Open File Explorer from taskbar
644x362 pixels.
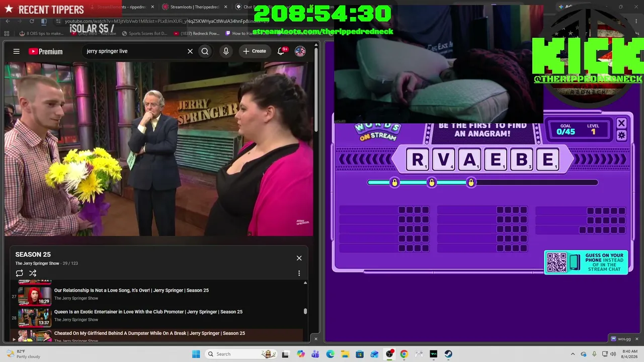coord(345,354)
